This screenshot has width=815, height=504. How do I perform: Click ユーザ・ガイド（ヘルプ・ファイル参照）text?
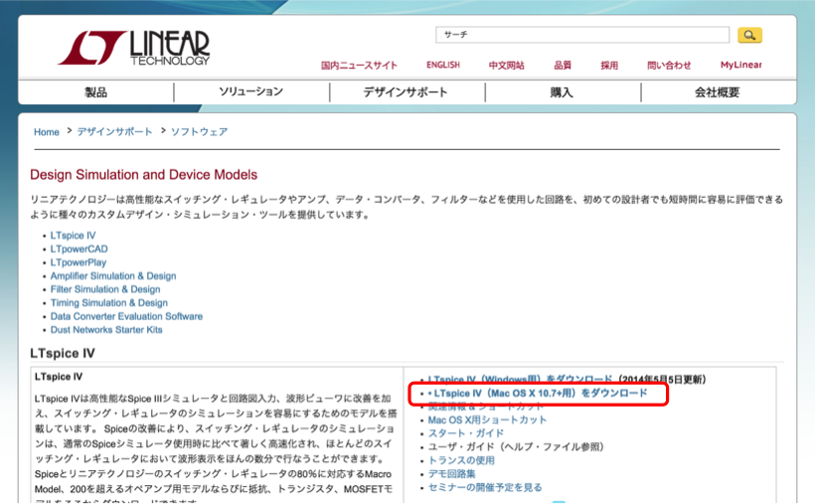coord(516,446)
